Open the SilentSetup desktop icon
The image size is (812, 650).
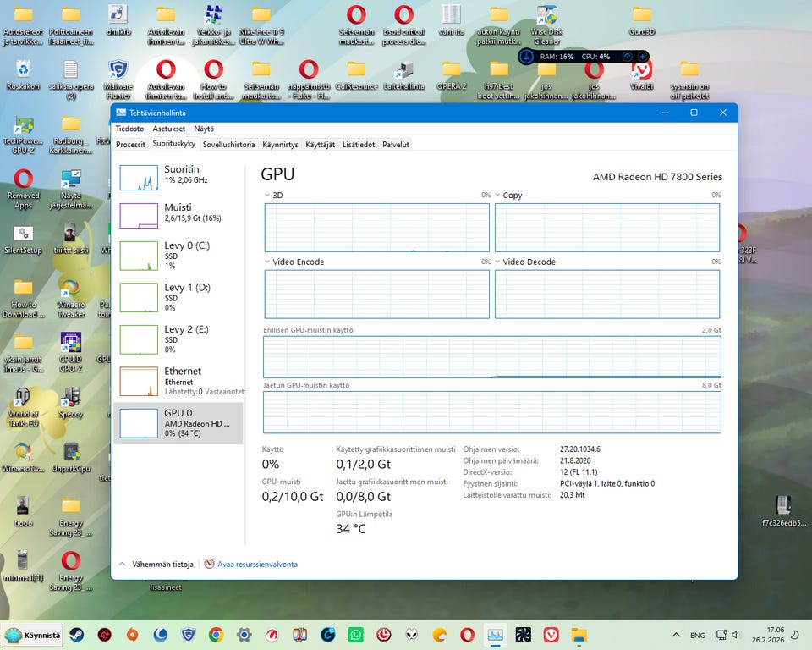click(x=24, y=239)
